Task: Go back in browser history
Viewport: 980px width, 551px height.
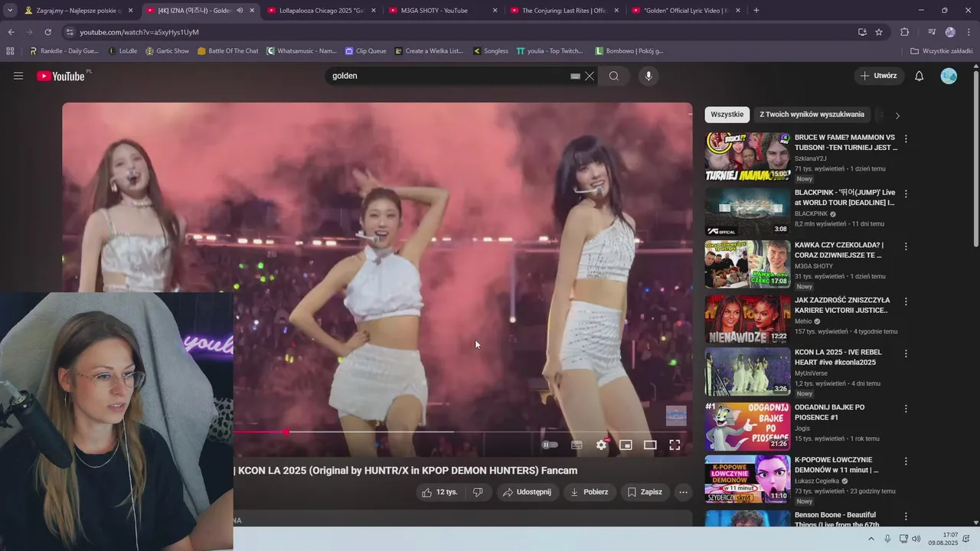Action: [11, 32]
